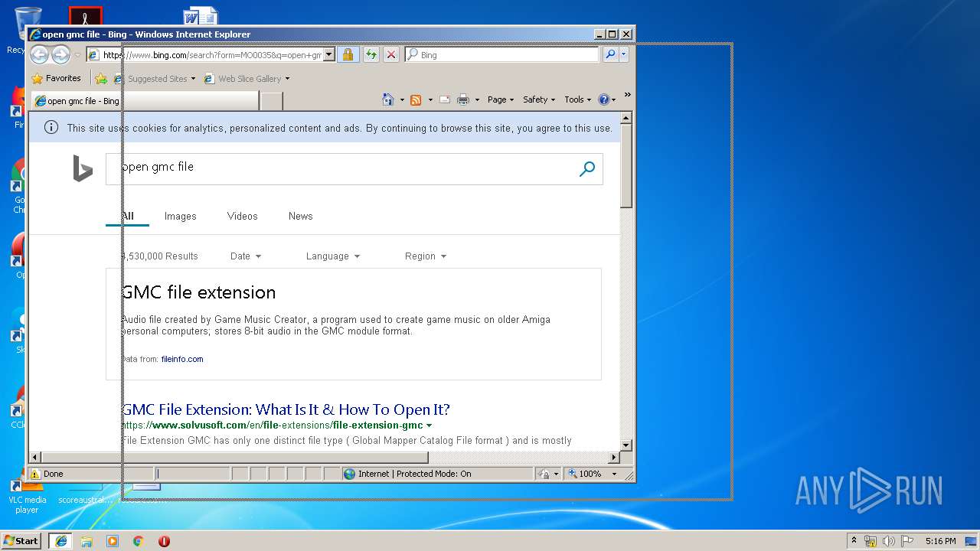This screenshot has height=551, width=980.
Task: Open the Language filter dropdown
Action: coord(333,256)
